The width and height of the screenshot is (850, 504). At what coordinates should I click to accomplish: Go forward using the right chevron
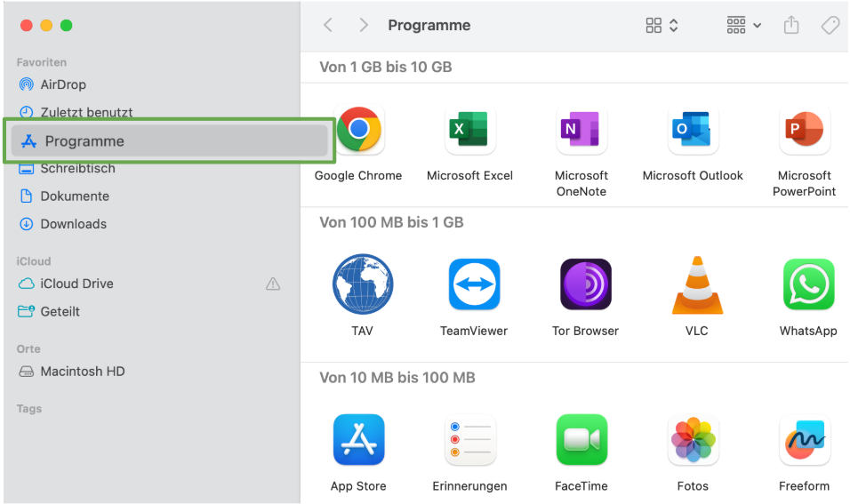(364, 26)
